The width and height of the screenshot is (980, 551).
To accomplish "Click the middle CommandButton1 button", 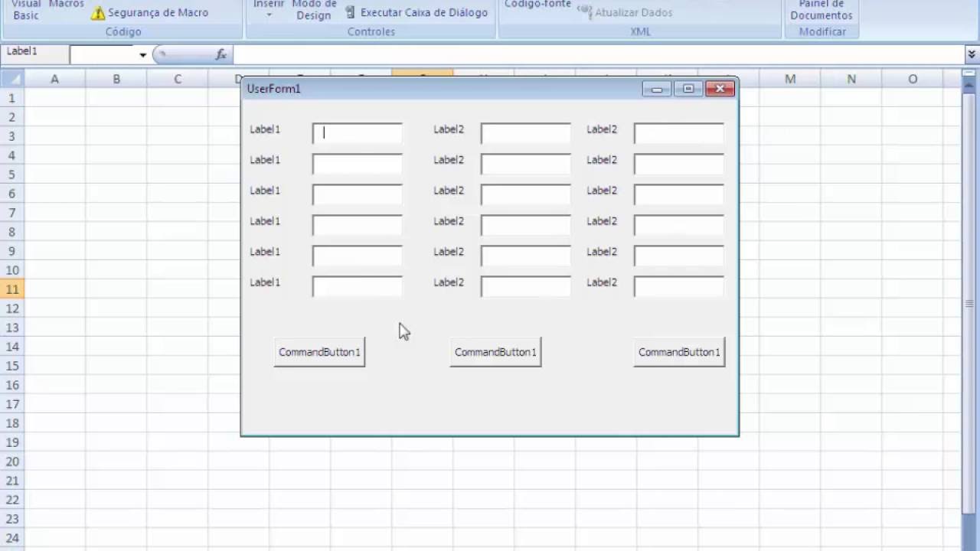I will (x=495, y=352).
